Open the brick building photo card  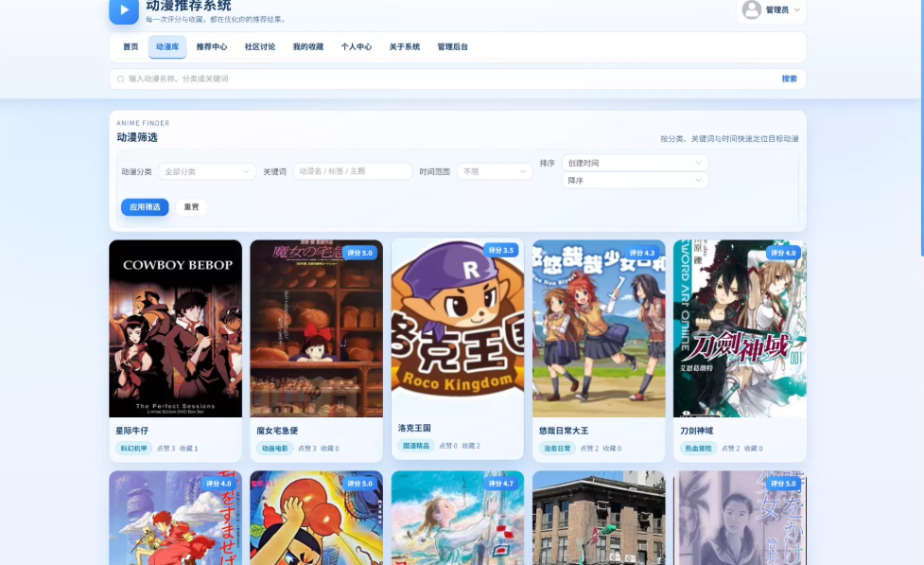(599, 518)
